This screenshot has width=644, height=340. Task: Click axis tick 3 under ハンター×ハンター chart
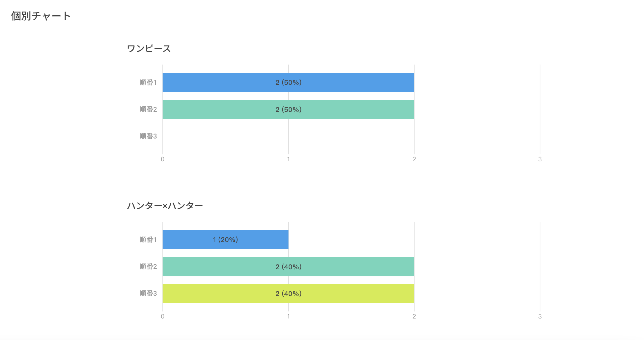(x=540, y=317)
